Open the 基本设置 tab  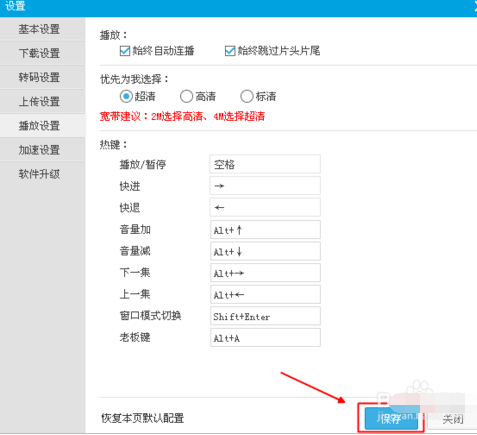39,29
